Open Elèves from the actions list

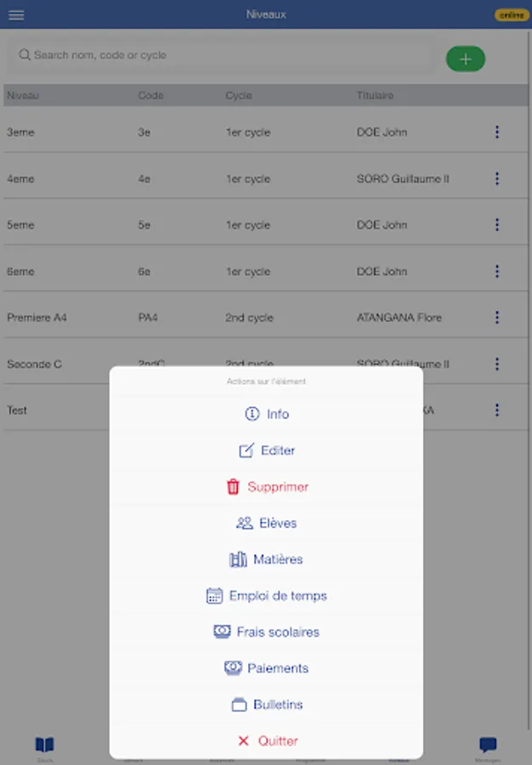click(266, 524)
